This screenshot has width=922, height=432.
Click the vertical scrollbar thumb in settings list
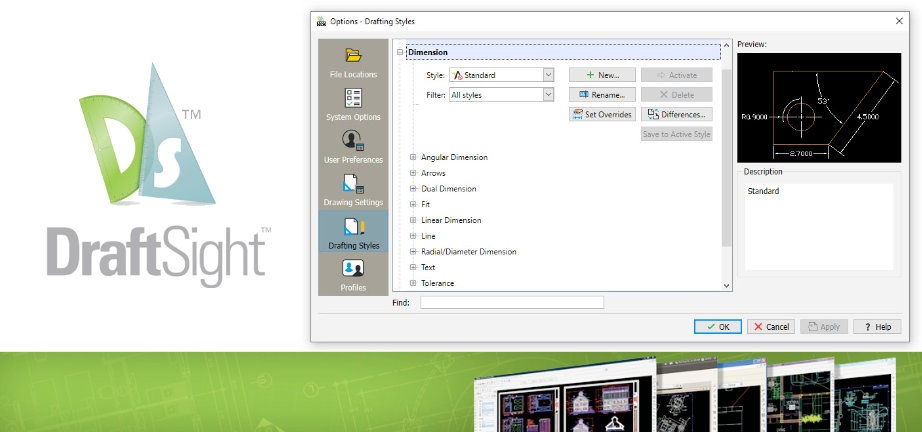point(726,158)
